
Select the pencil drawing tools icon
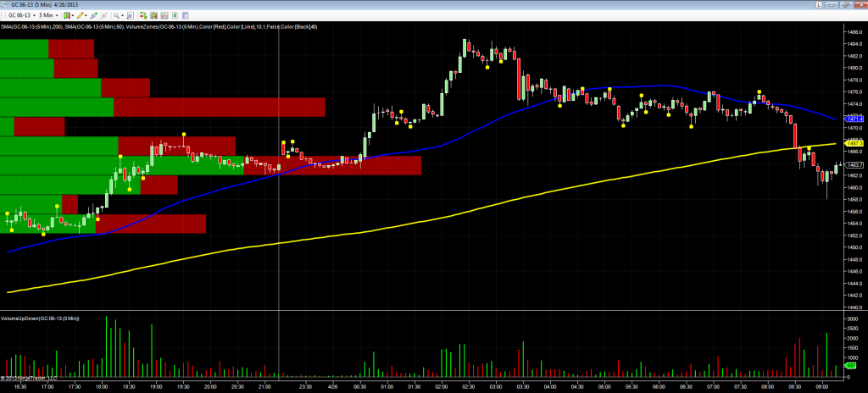[x=81, y=15]
